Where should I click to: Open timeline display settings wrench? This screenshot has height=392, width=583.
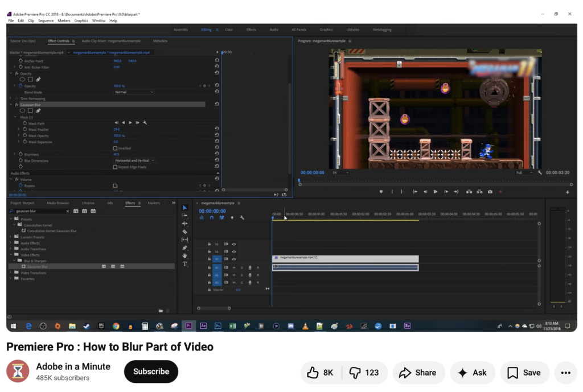tap(242, 218)
